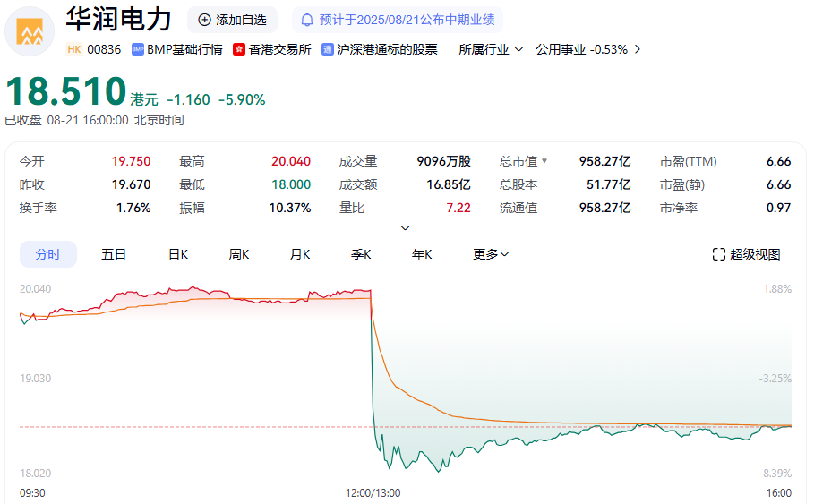The height and width of the screenshot is (504, 814).
Task: Click the 流通值 label
Action: [518, 209]
